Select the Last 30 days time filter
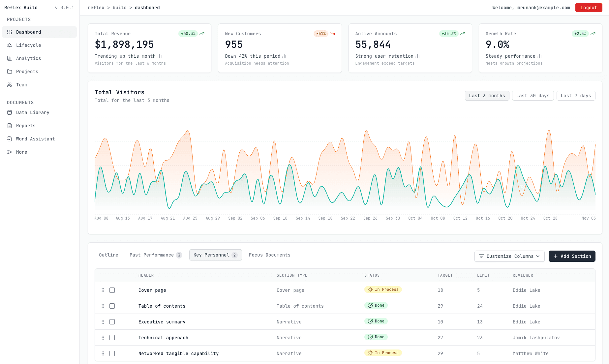Viewport: 609px width, 364px height. [x=533, y=96]
